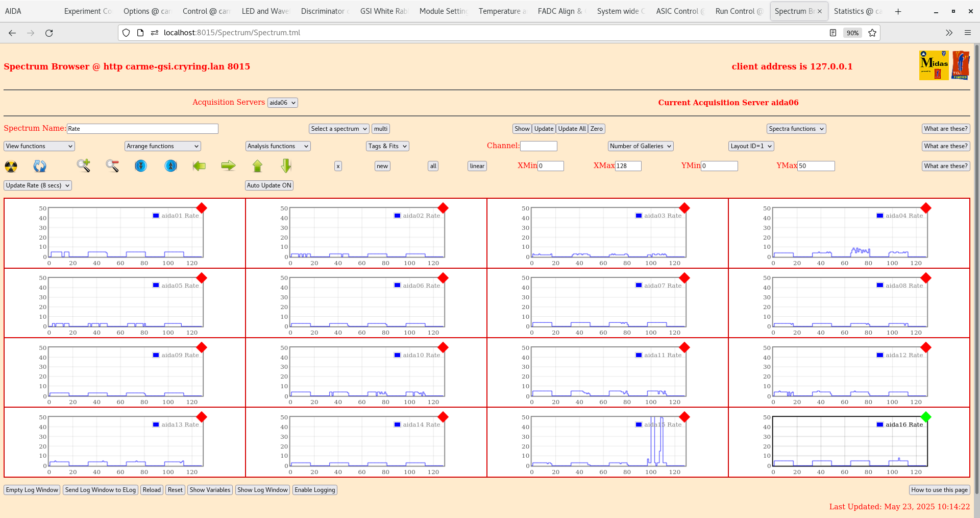Image resolution: width=980 pixels, height=518 pixels.
Task: Click the blue refresh spectra icon
Action: pos(40,166)
